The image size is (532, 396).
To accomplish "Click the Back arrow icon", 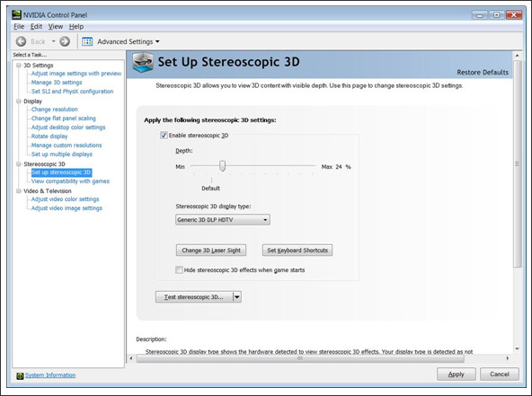I will [21, 41].
